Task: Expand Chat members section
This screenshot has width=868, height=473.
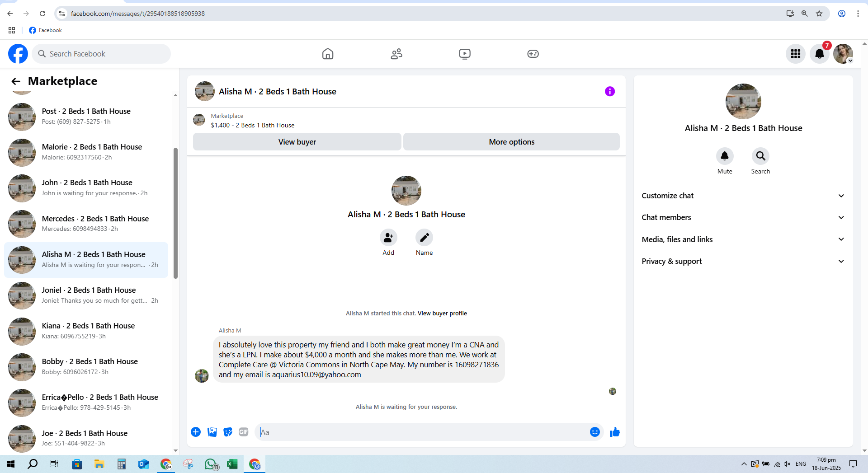Action: click(x=743, y=218)
